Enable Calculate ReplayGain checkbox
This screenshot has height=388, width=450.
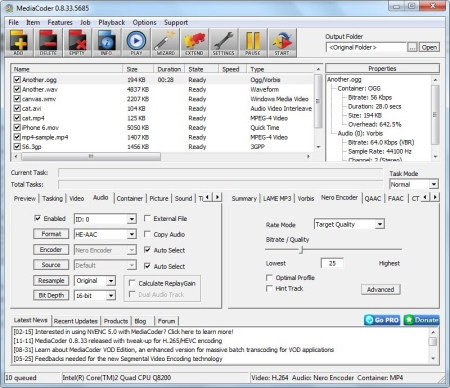tap(132, 283)
